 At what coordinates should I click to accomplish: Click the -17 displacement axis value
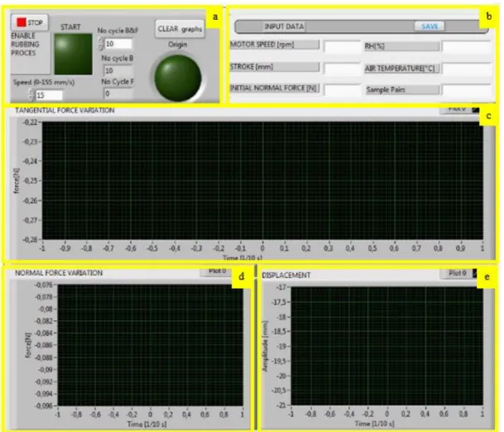(x=281, y=287)
